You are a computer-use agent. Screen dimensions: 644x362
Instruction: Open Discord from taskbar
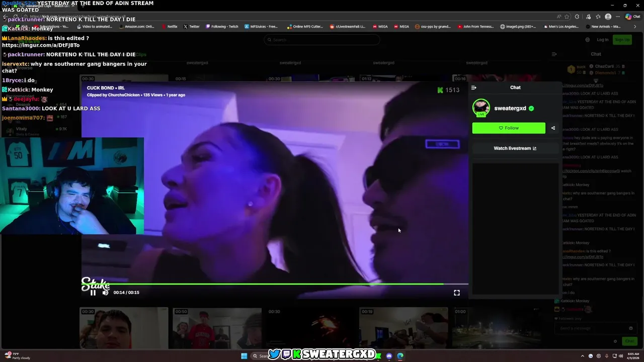(389, 356)
